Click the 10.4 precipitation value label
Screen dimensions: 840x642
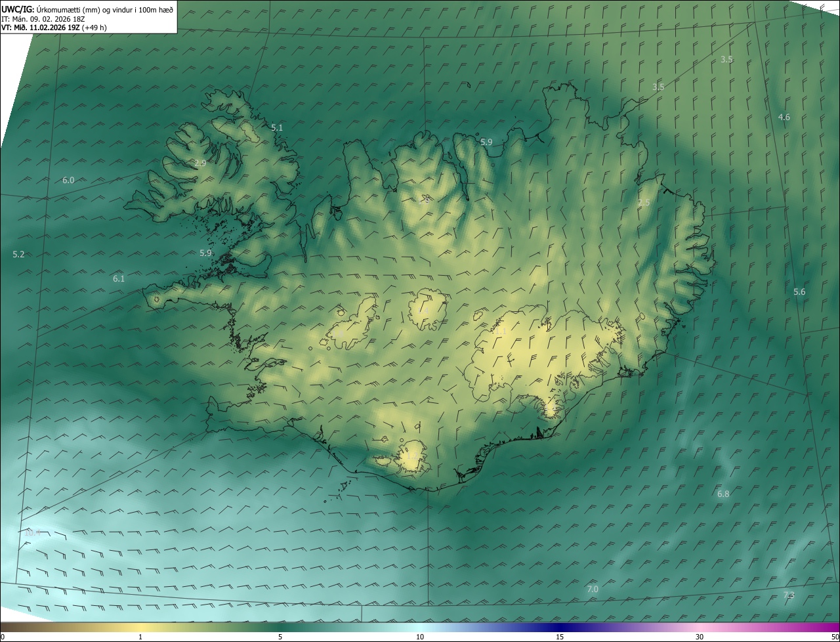[32, 532]
